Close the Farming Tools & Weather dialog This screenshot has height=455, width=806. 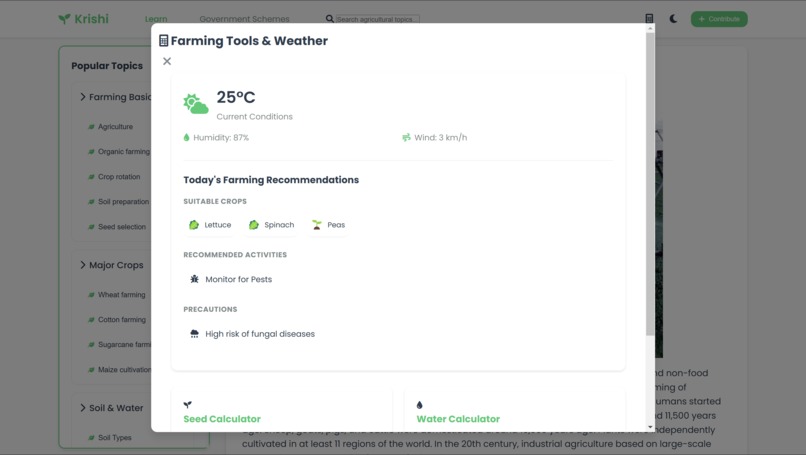click(x=167, y=61)
